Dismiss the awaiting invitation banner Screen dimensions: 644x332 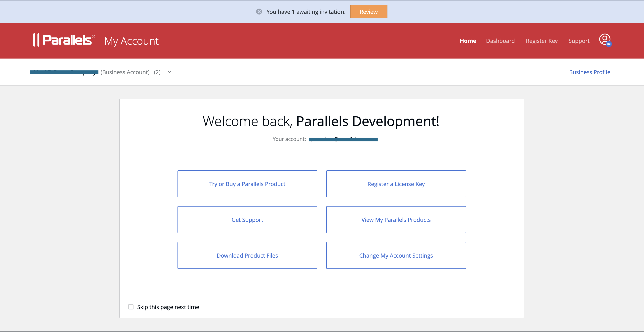(259, 12)
